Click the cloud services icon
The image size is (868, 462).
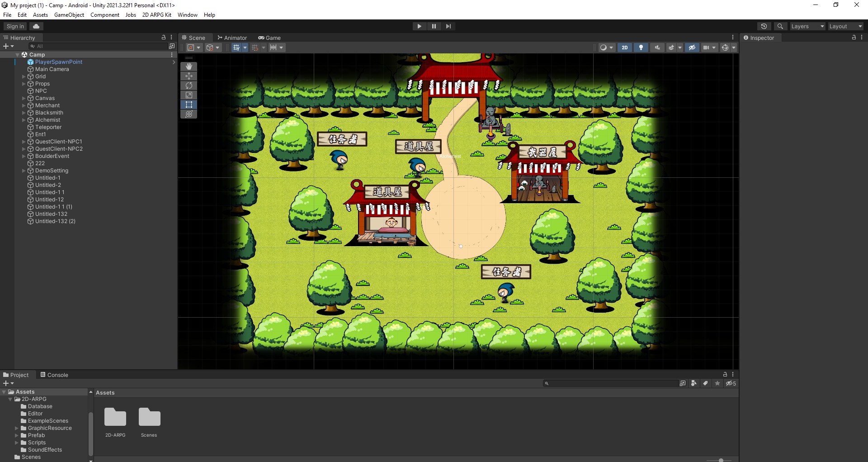coord(36,26)
